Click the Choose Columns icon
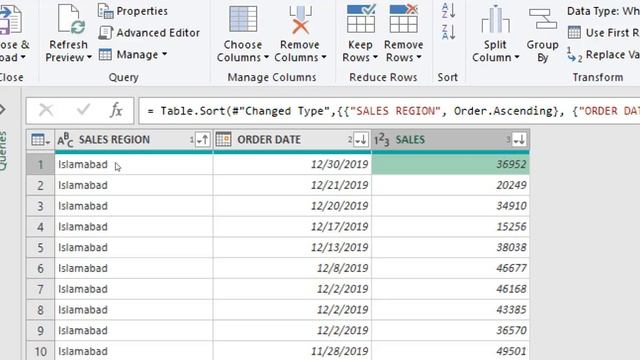This screenshot has width=640, height=360. [x=243, y=19]
